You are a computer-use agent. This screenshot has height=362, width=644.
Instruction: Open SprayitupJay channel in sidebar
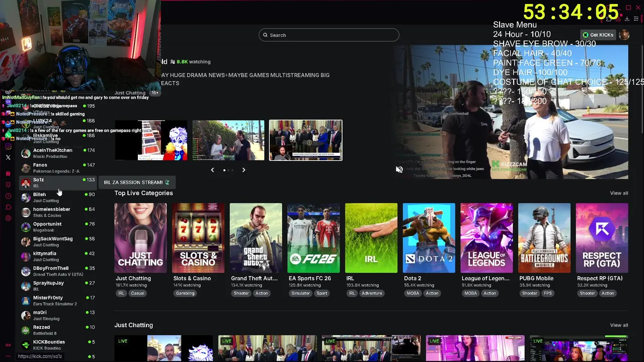pyautogui.click(x=58, y=286)
